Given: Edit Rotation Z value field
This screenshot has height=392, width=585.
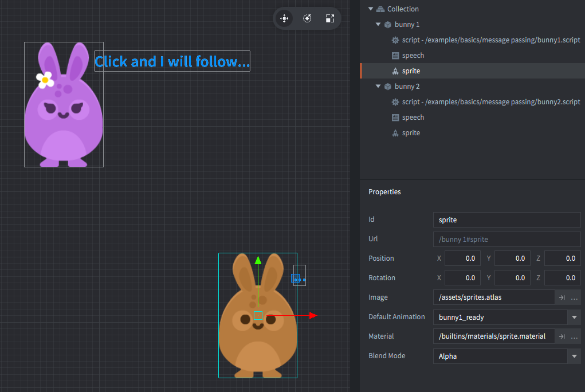Looking at the screenshot, I should (x=562, y=278).
